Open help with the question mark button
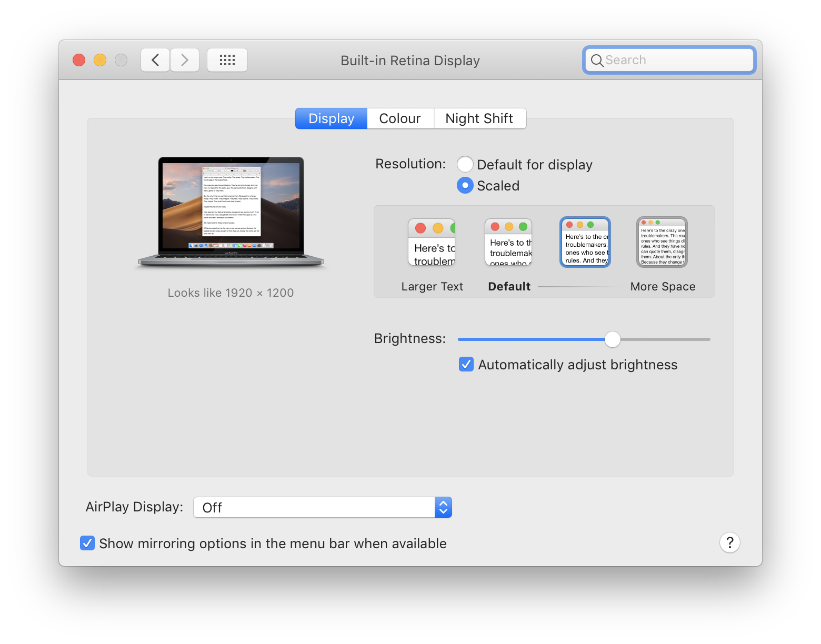This screenshot has width=821, height=644. click(x=730, y=542)
